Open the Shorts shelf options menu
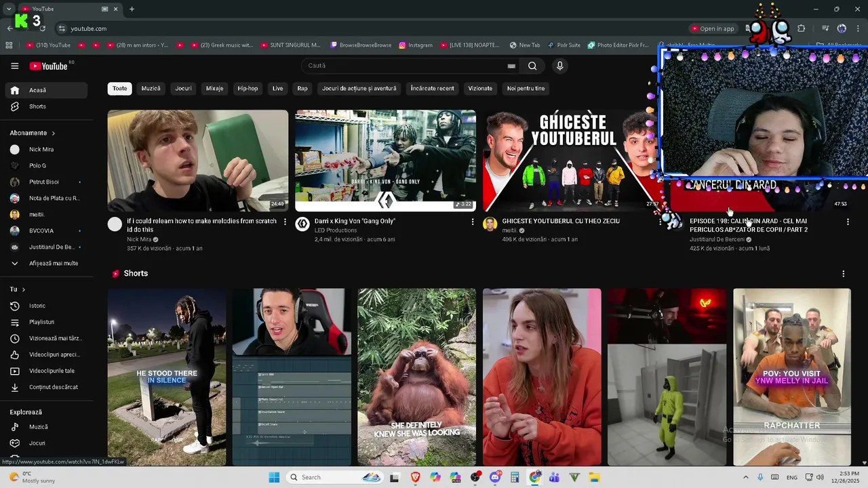Viewport: 868px width, 488px height. point(844,274)
